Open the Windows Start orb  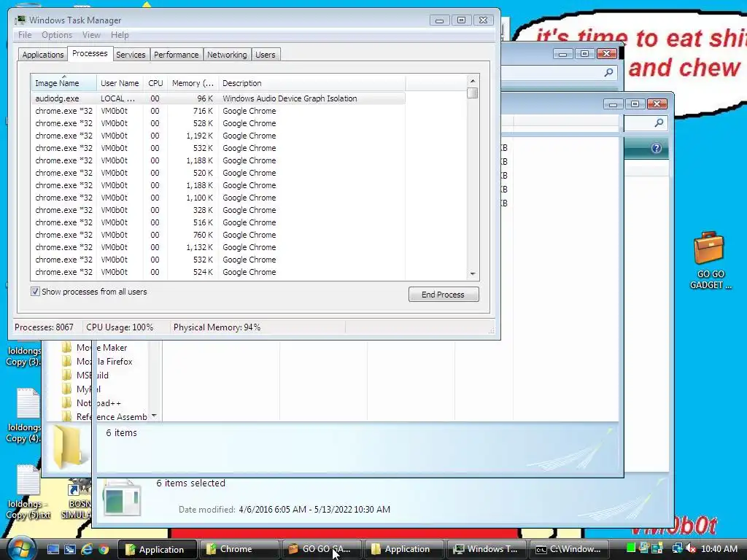tap(21, 548)
